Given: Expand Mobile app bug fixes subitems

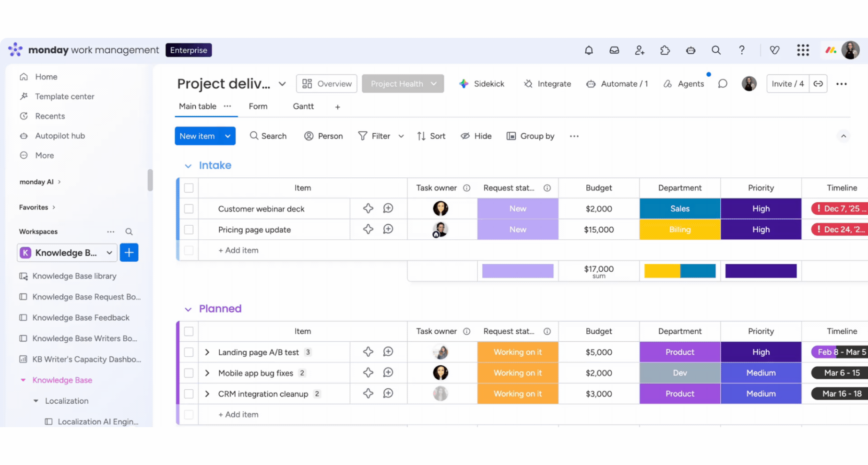Looking at the screenshot, I should 207,373.
